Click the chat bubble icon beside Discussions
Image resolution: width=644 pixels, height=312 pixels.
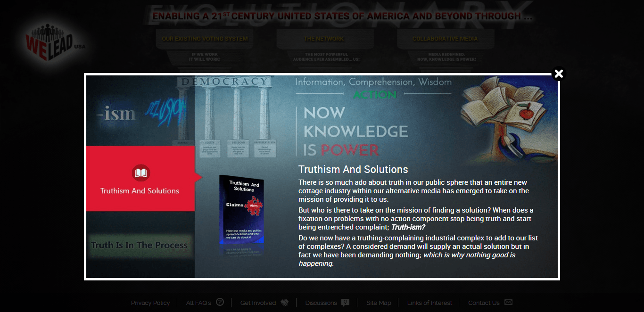click(346, 303)
